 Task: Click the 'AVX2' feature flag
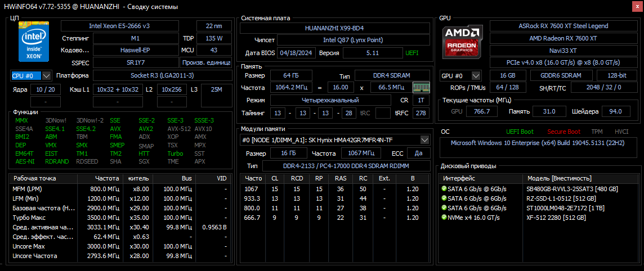pos(146,129)
